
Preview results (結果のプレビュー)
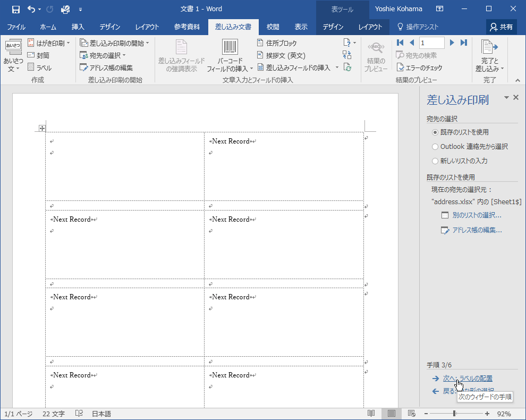[376, 56]
